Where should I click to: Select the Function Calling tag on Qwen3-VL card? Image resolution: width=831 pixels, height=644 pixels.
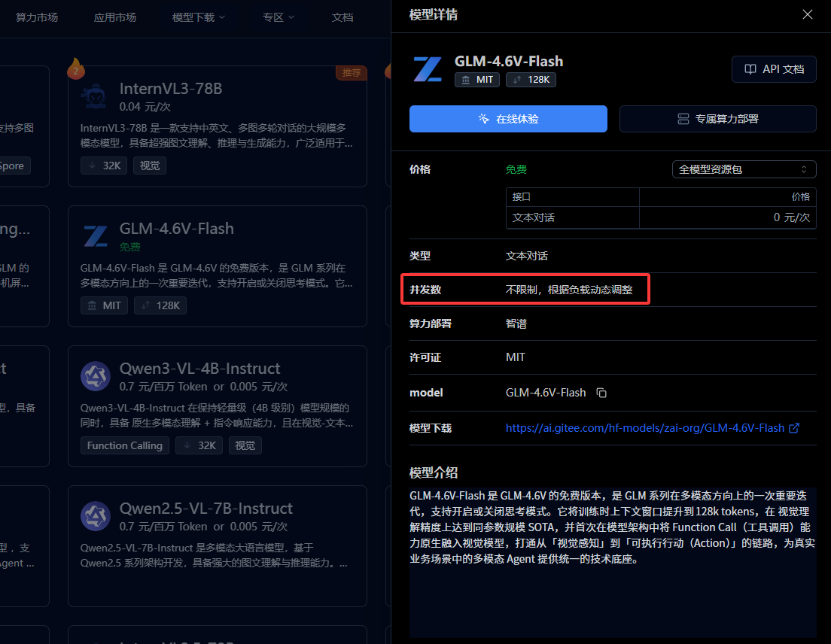point(125,445)
